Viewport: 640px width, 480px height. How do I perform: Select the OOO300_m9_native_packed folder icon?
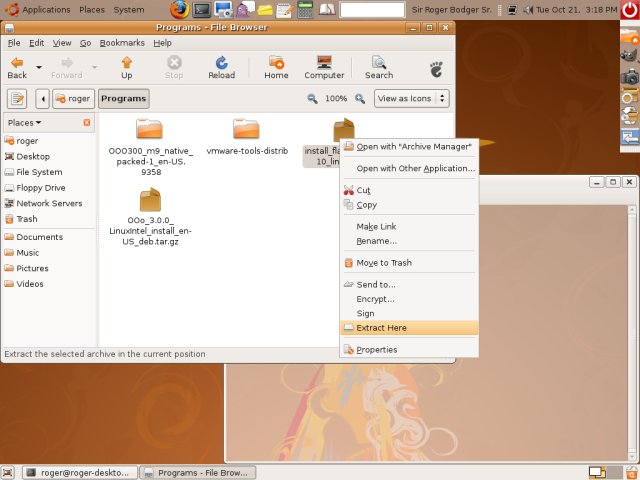(149, 129)
